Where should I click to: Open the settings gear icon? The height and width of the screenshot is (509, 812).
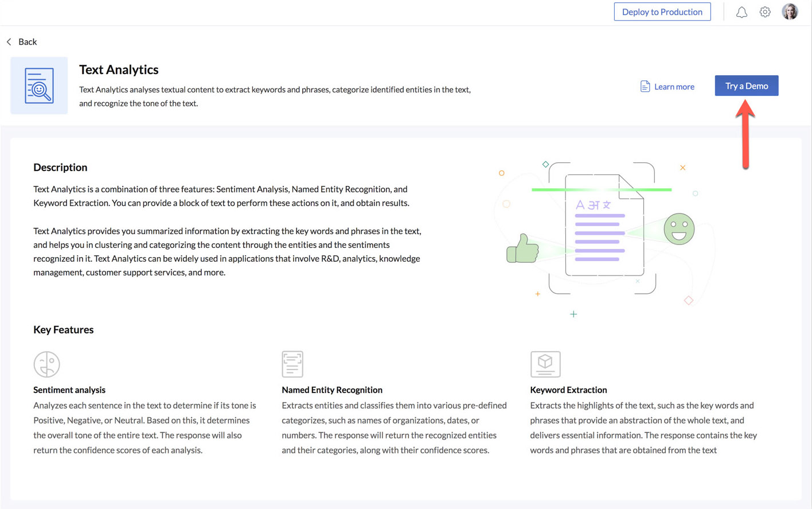[x=765, y=12]
